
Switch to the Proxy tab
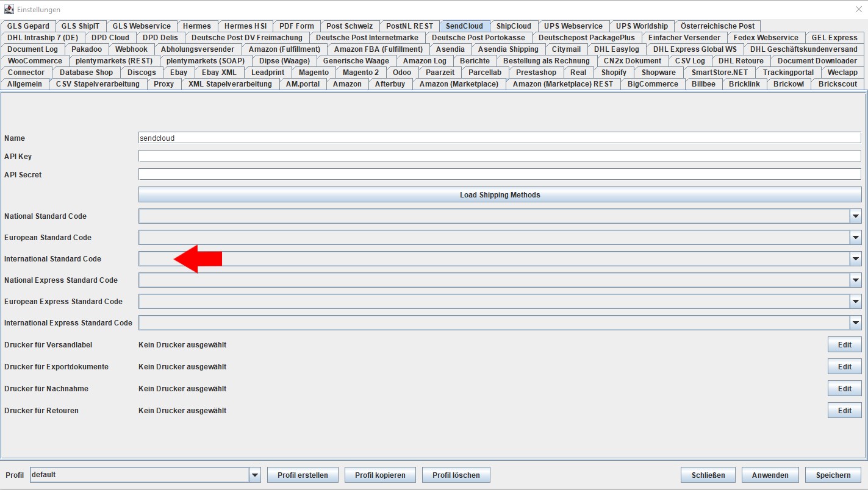[163, 84]
